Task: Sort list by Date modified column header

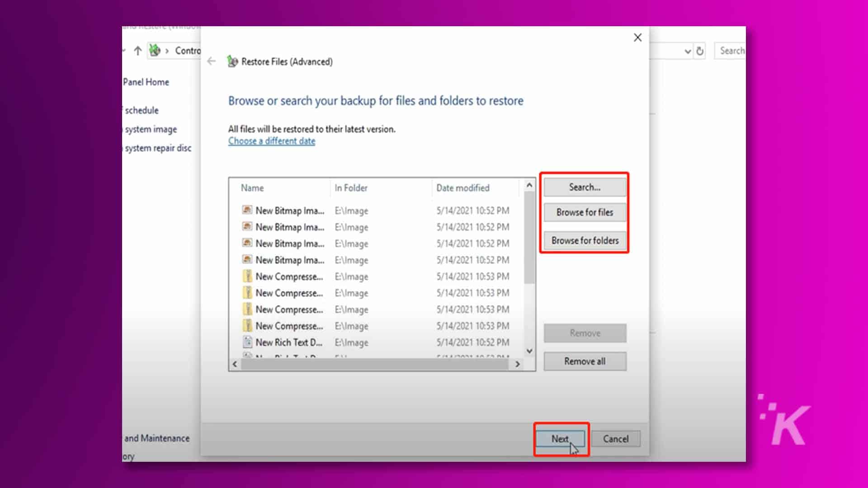Action: point(463,188)
